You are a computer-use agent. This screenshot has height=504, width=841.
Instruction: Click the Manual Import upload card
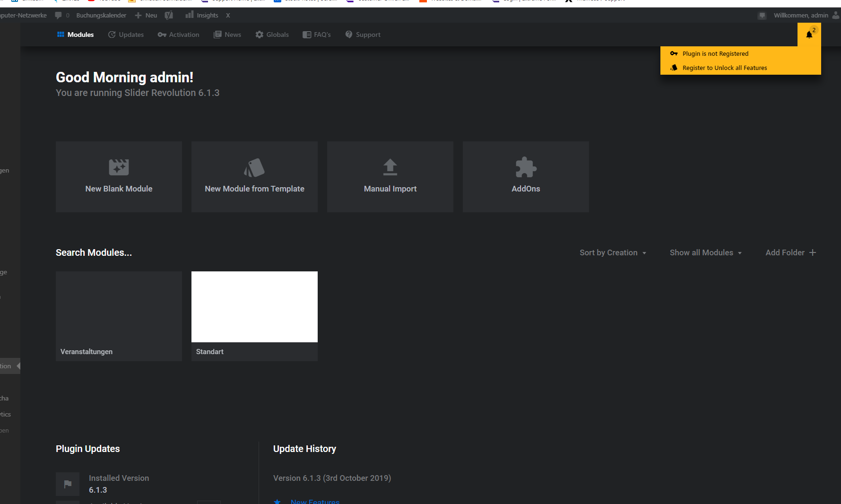(x=390, y=177)
